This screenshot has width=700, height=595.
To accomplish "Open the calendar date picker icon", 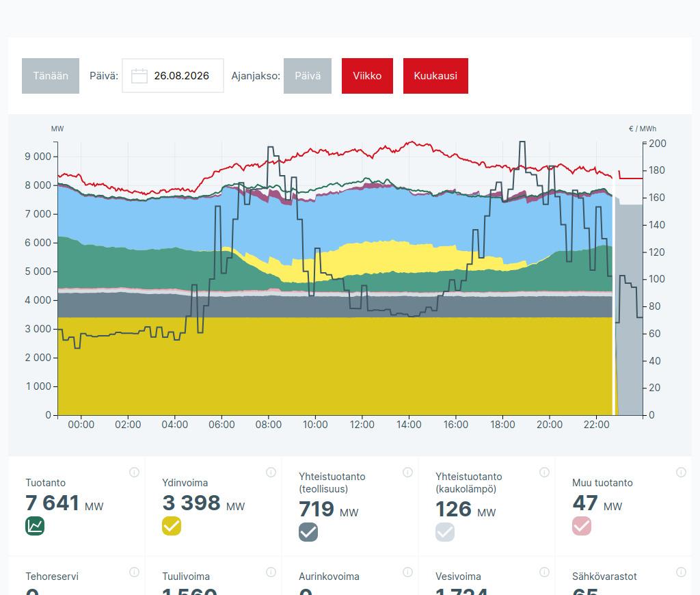I will tap(139, 76).
